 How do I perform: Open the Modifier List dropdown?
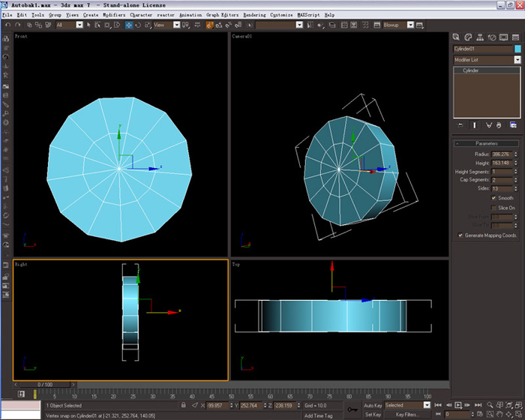487,60
